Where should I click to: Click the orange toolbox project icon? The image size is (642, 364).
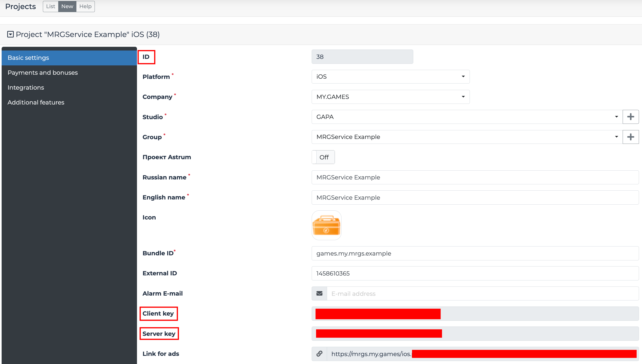pos(326,225)
